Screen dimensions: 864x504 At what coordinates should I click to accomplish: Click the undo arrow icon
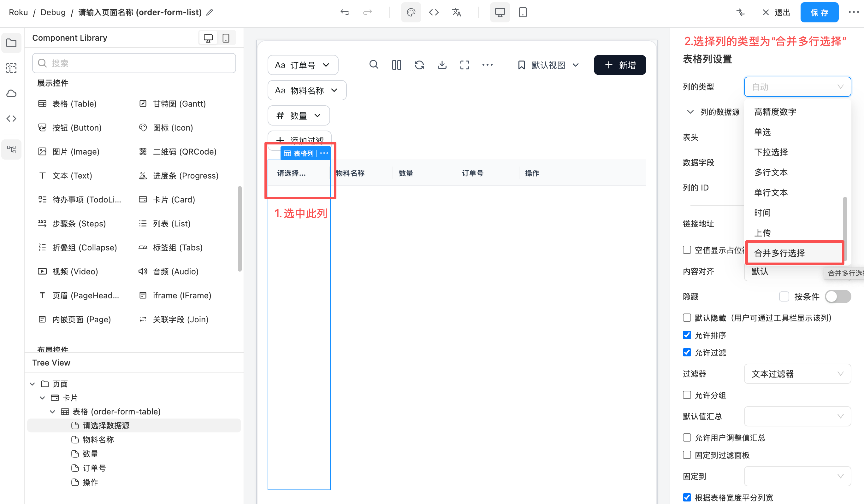tap(345, 13)
